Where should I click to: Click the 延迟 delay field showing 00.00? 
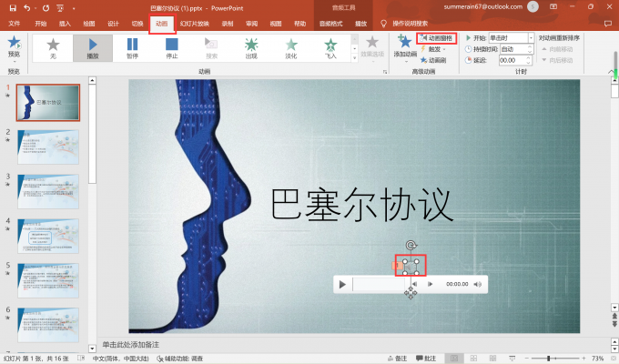(512, 60)
